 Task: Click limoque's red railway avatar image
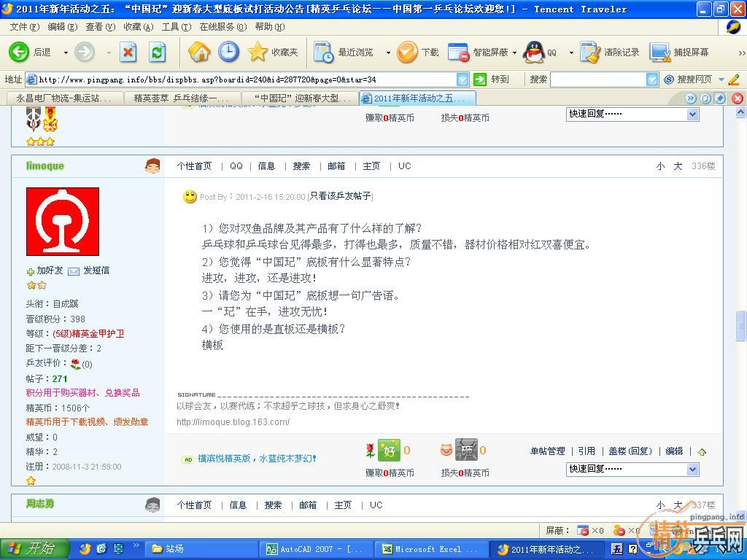(63, 222)
